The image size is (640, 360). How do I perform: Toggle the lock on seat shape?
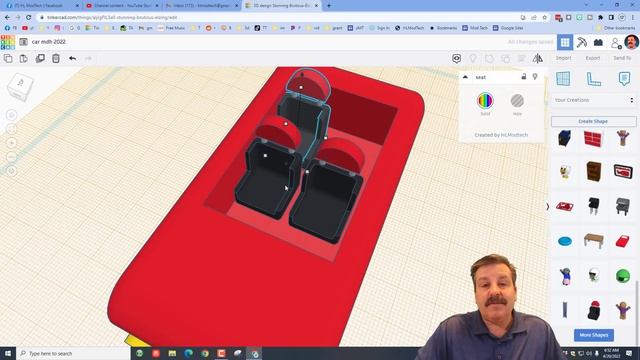point(524,77)
